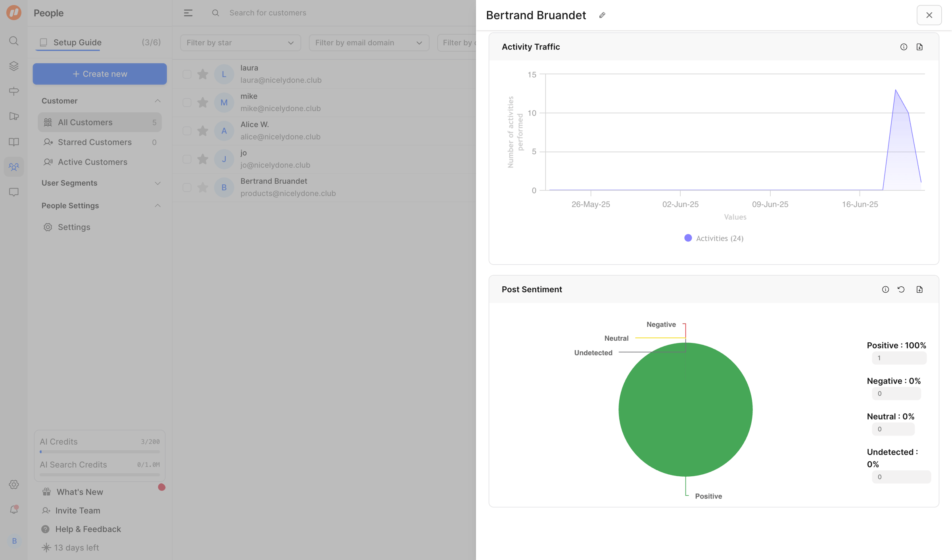Click the app logo in the sidebar

(x=14, y=13)
